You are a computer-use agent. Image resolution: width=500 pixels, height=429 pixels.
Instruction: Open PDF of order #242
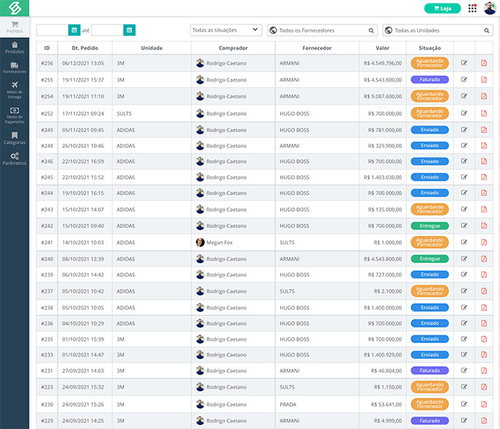coord(484,226)
